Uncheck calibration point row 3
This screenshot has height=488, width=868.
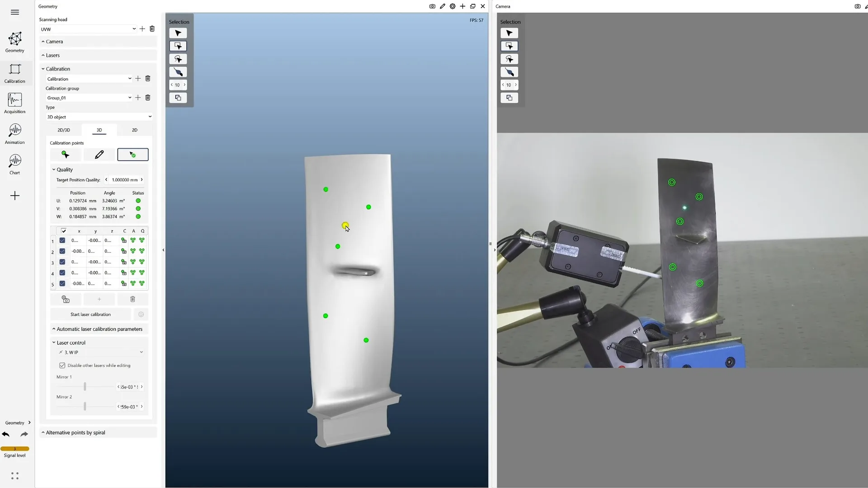pyautogui.click(x=62, y=262)
